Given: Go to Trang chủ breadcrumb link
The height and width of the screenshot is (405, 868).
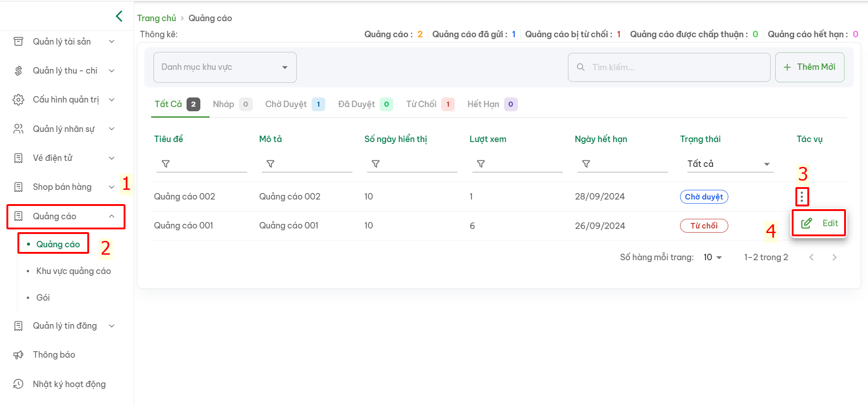Looking at the screenshot, I should [157, 18].
